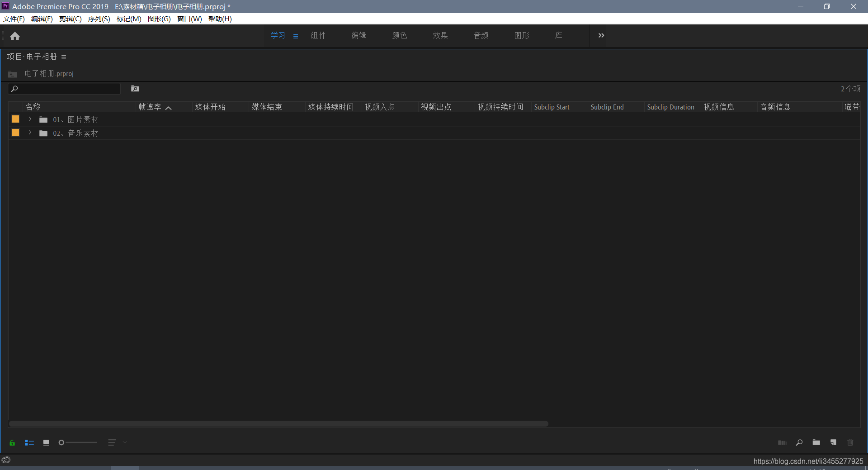Screen dimensions: 868x470
Task: Focus the project search input field
Action: point(65,89)
